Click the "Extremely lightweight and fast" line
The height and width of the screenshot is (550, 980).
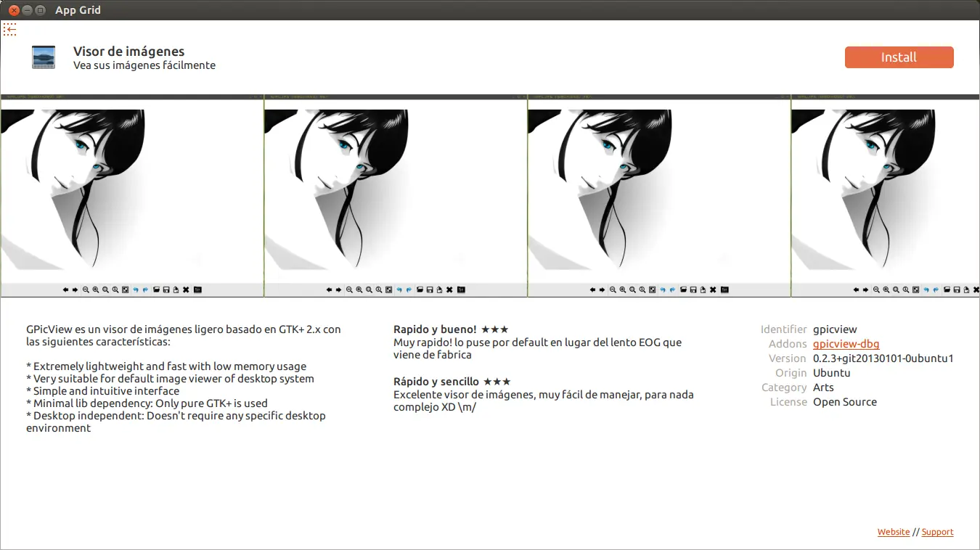[166, 366]
